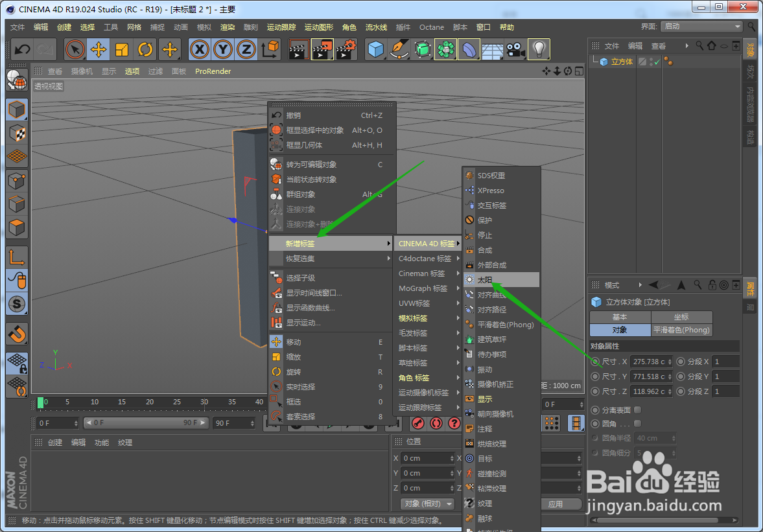Toggle Z axis lock button

pyautogui.click(x=246, y=50)
